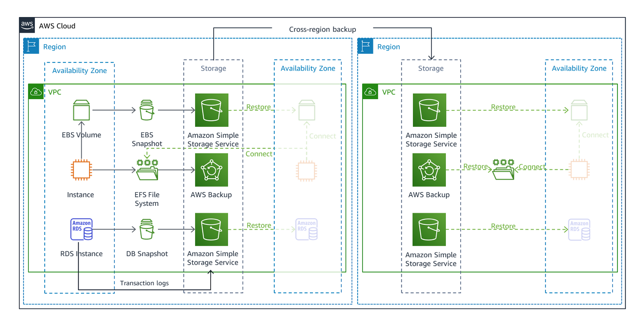Click the left Region flag icon
This screenshot has height=325, width=644.
(x=31, y=46)
